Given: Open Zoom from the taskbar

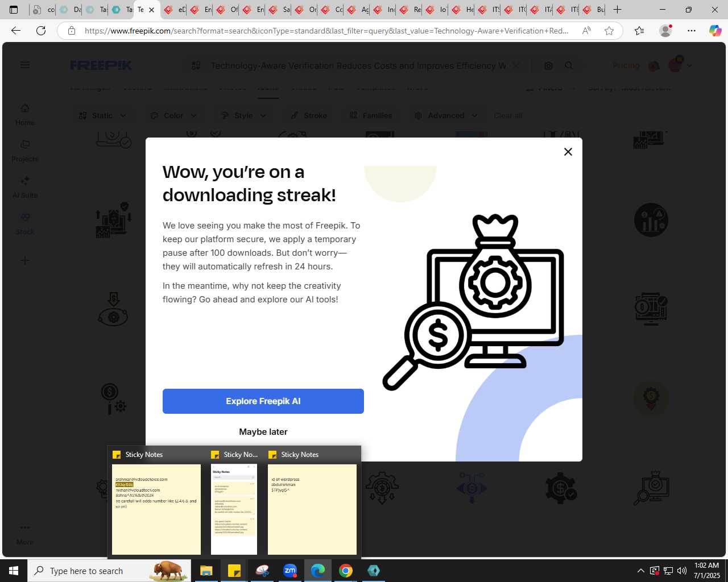Looking at the screenshot, I should [290, 571].
